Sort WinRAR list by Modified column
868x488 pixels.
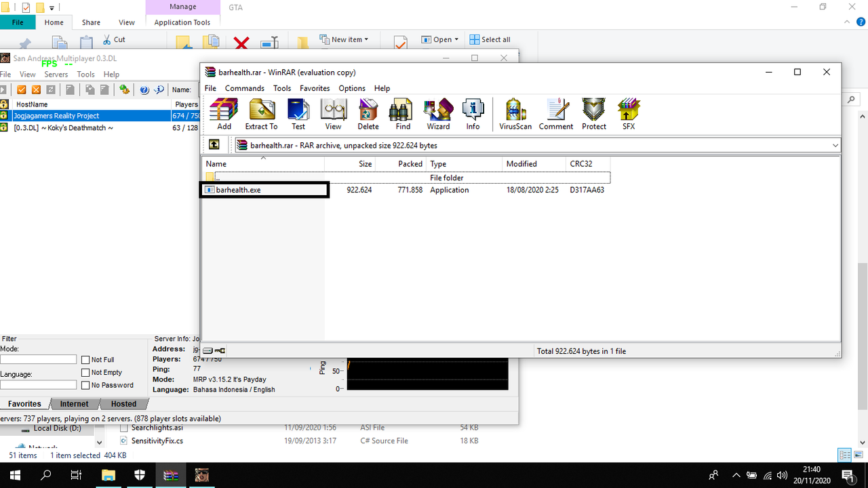tap(534, 164)
